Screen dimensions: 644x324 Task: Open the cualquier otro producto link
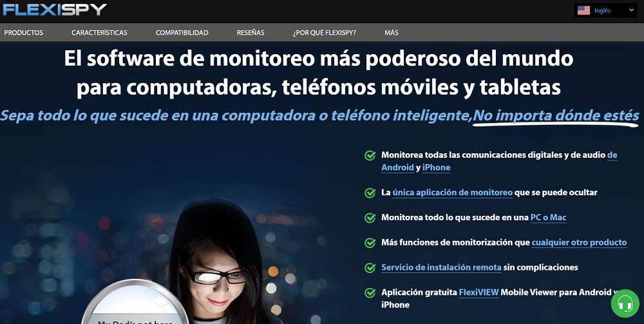tap(579, 242)
